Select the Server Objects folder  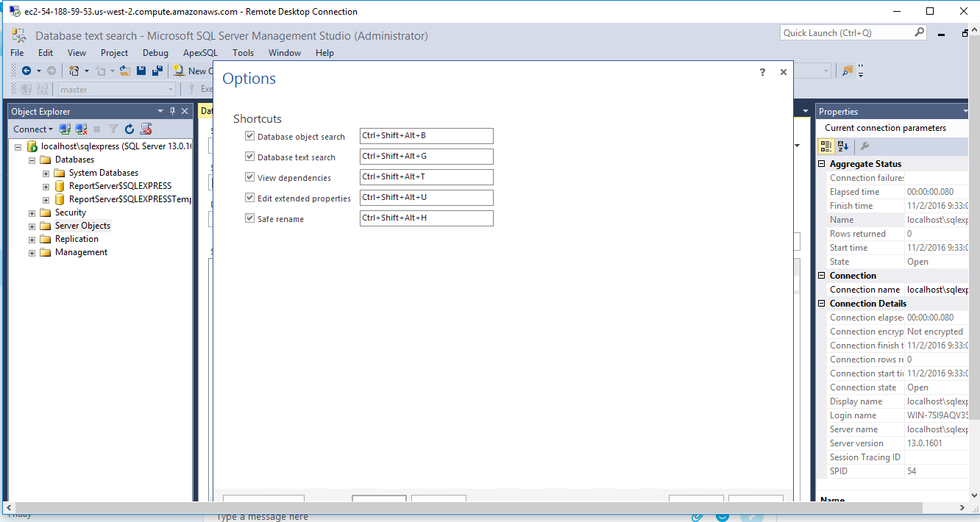click(82, 226)
